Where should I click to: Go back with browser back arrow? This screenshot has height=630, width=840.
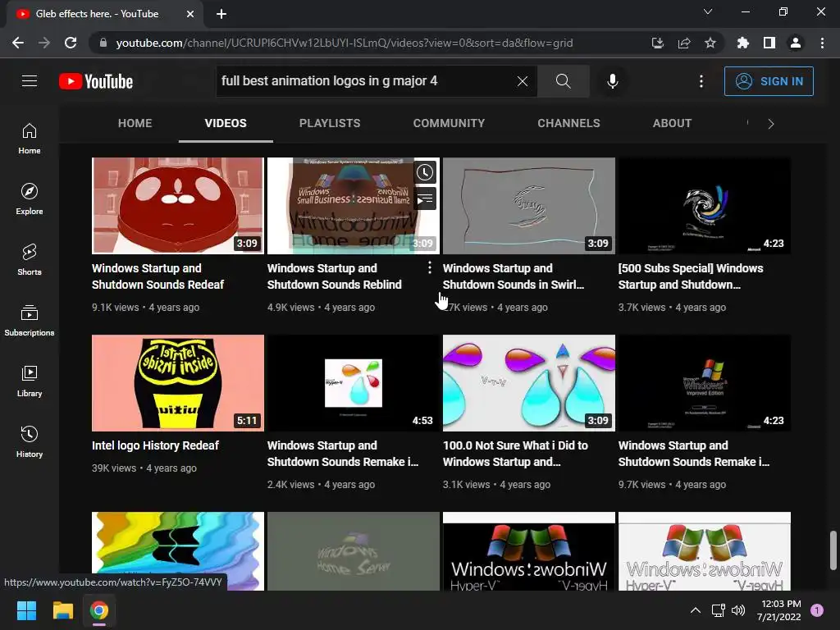[x=18, y=43]
